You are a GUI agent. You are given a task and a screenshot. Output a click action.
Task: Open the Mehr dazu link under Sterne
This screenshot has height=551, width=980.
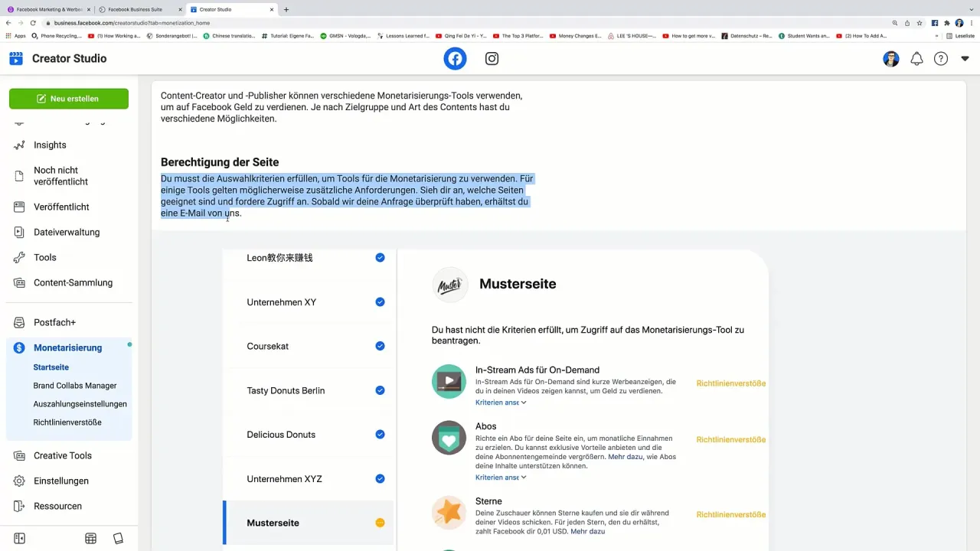tap(587, 531)
